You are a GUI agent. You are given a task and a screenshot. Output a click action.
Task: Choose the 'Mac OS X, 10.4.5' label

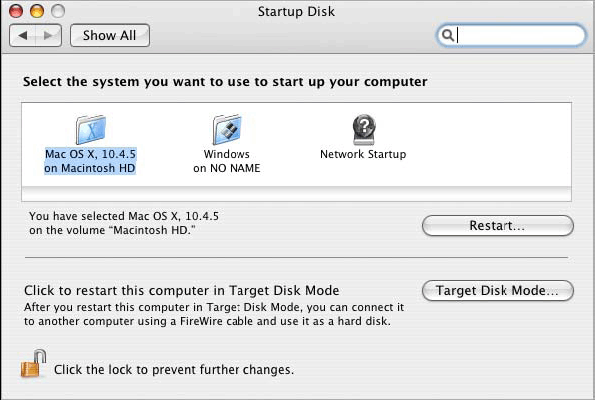90,154
